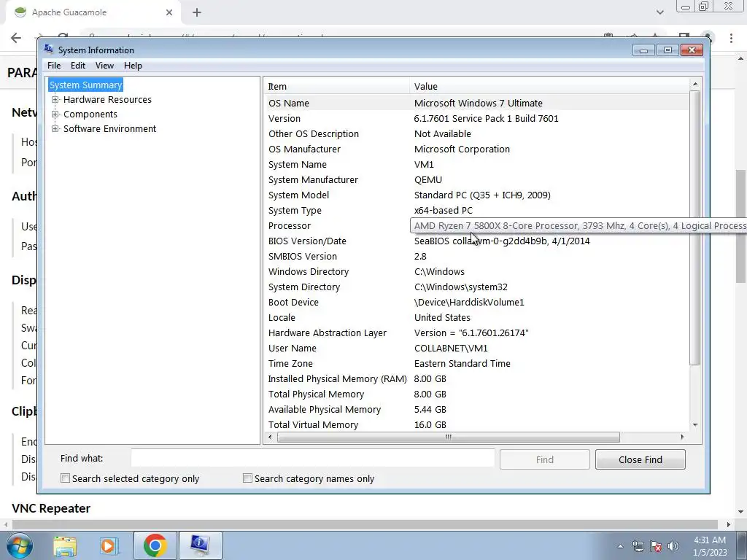Click the value x64-based PC
The height and width of the screenshot is (560, 747).
click(443, 211)
